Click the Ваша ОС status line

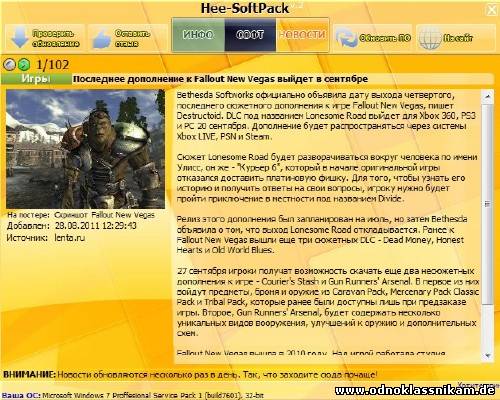[133, 395]
